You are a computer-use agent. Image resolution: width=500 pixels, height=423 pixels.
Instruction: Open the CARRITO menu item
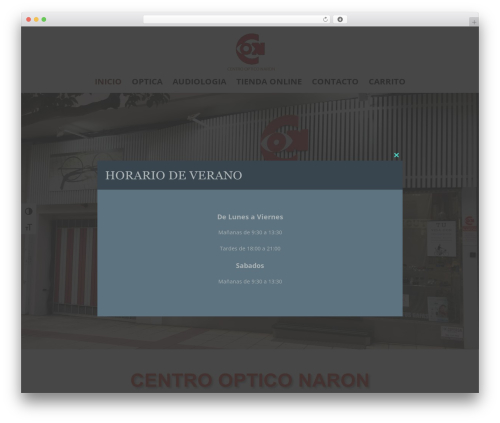(x=387, y=81)
